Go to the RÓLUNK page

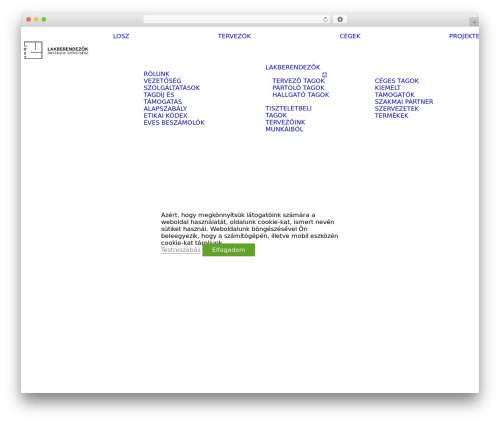click(156, 74)
